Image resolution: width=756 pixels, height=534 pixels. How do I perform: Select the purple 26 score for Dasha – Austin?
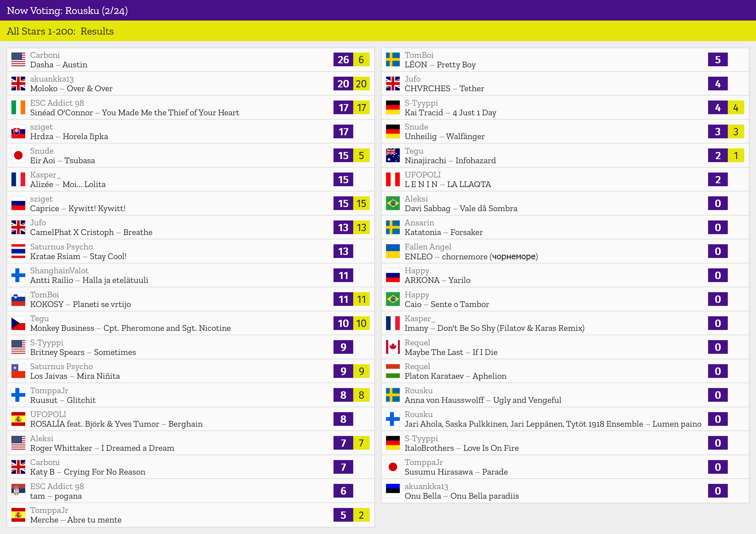click(343, 60)
